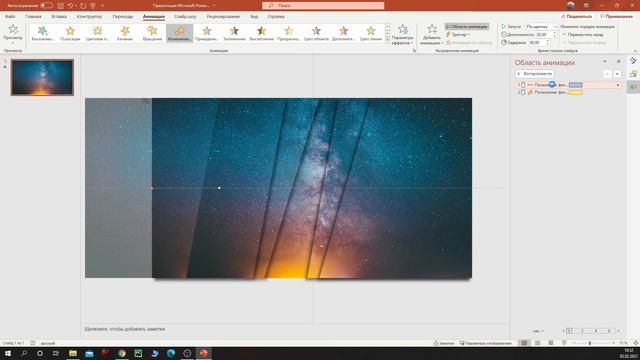Click the Просмотр animation preview button
640x360 pixels.
pyautogui.click(x=13, y=34)
